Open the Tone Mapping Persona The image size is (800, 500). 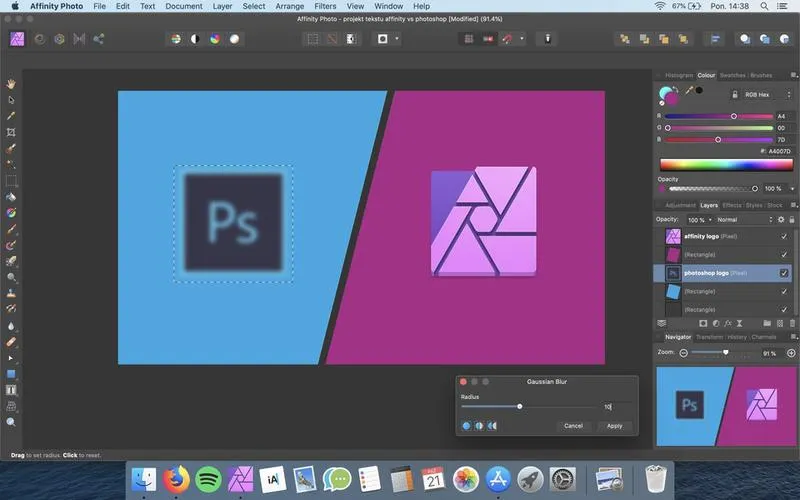pyautogui.click(x=79, y=39)
